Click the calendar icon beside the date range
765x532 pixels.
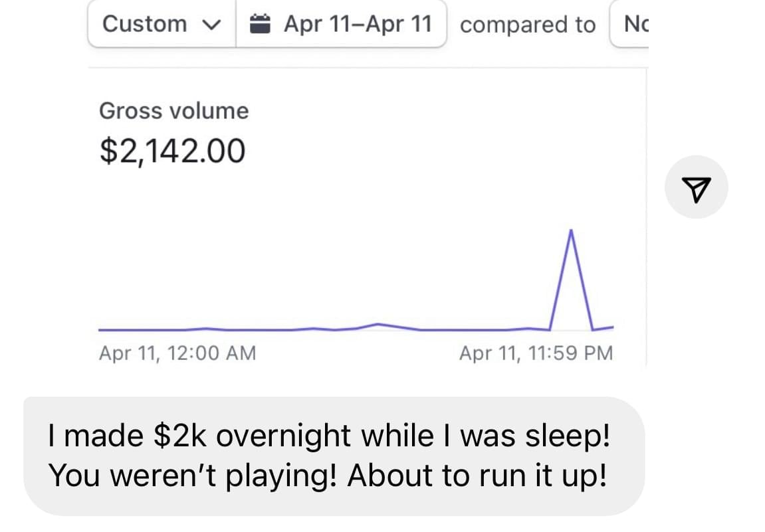click(x=260, y=24)
